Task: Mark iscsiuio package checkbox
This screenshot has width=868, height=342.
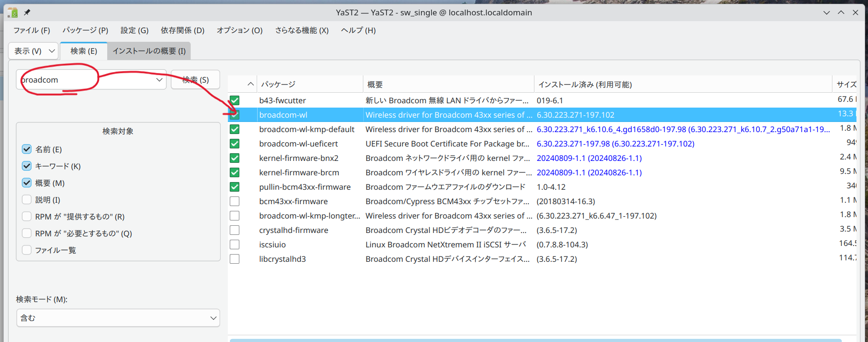Action: click(x=235, y=244)
